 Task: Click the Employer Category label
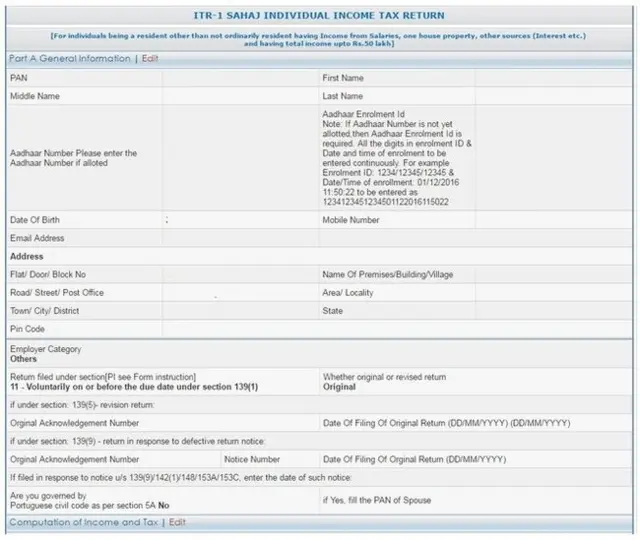46,349
